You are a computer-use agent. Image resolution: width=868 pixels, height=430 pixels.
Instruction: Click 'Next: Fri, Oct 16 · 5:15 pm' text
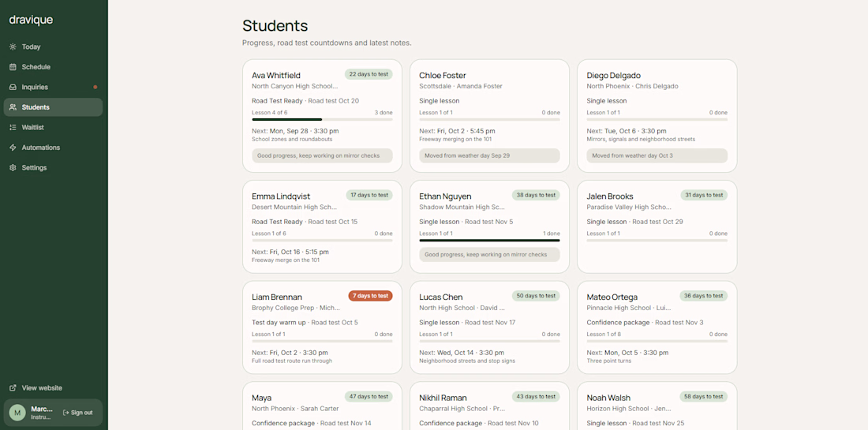290,252
